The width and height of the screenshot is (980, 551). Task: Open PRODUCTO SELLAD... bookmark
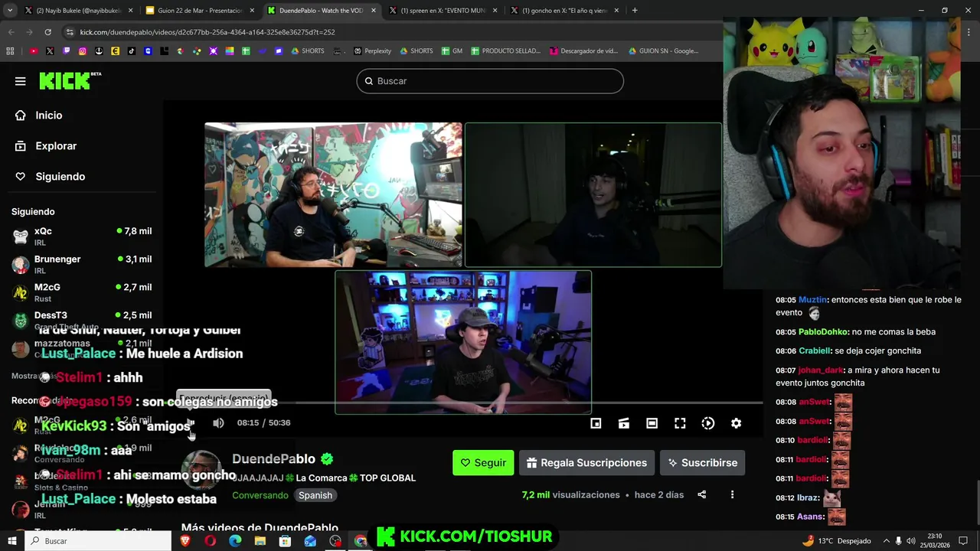pyautogui.click(x=505, y=51)
